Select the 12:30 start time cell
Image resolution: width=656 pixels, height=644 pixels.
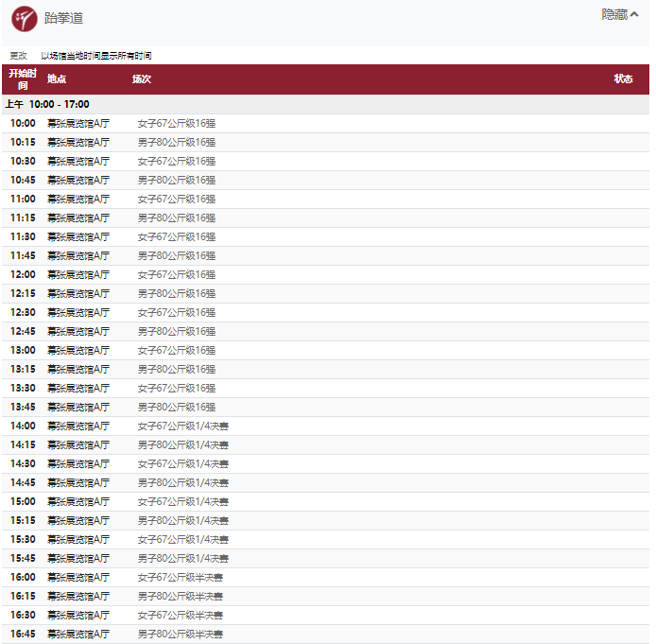[x=23, y=313]
